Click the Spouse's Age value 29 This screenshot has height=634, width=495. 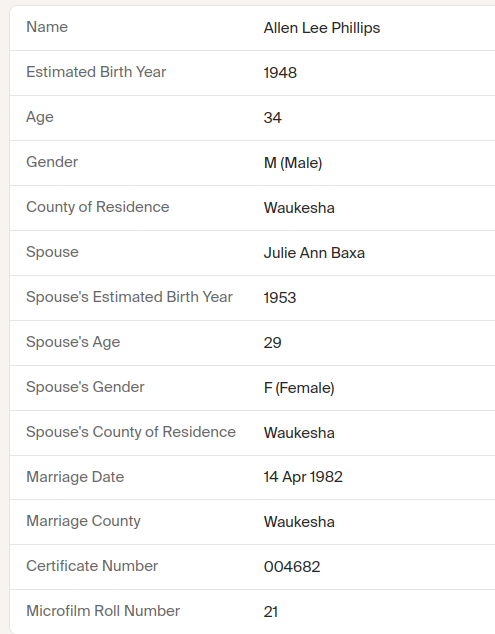pos(272,342)
